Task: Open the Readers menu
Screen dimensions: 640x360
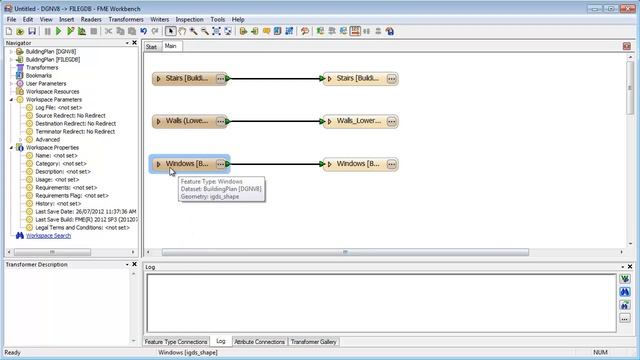Action: [x=91, y=19]
